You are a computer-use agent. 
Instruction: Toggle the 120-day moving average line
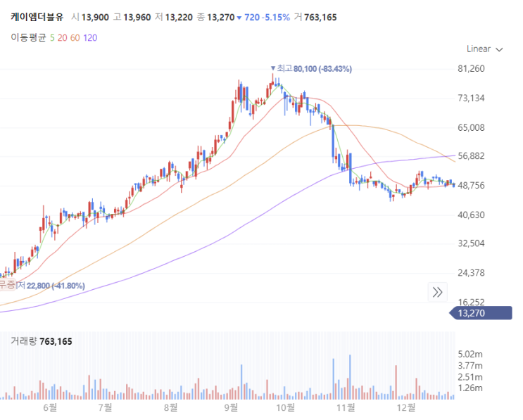(90, 37)
